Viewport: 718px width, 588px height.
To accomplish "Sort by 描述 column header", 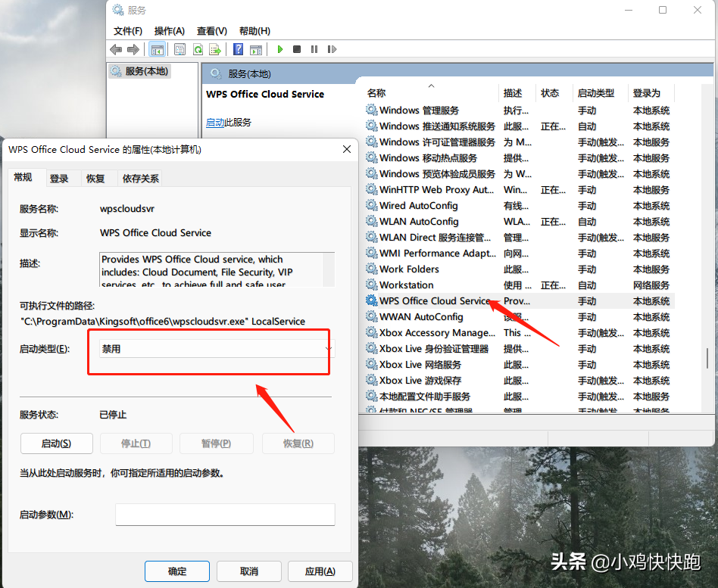I will (517, 93).
